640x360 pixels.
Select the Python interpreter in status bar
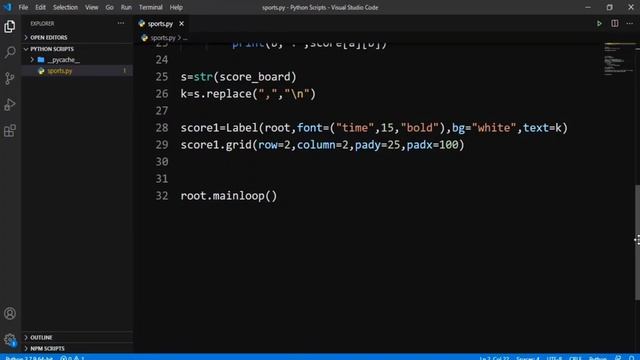pos(29,358)
